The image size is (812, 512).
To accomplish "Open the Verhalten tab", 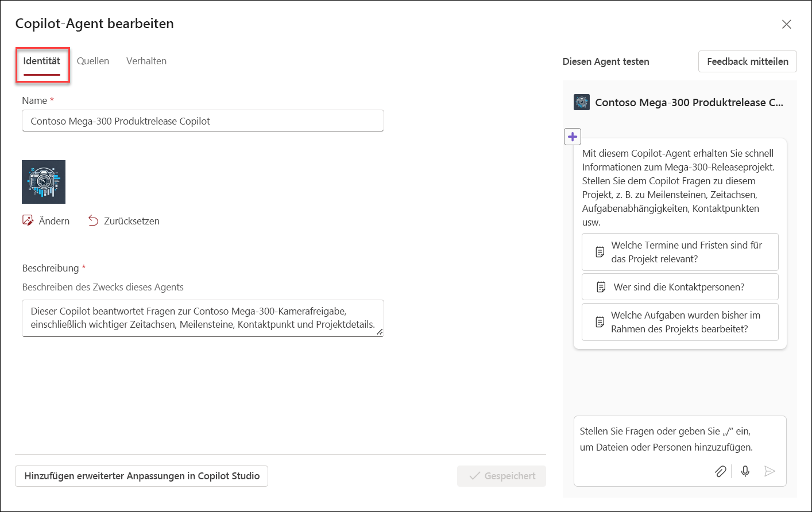I will (146, 61).
